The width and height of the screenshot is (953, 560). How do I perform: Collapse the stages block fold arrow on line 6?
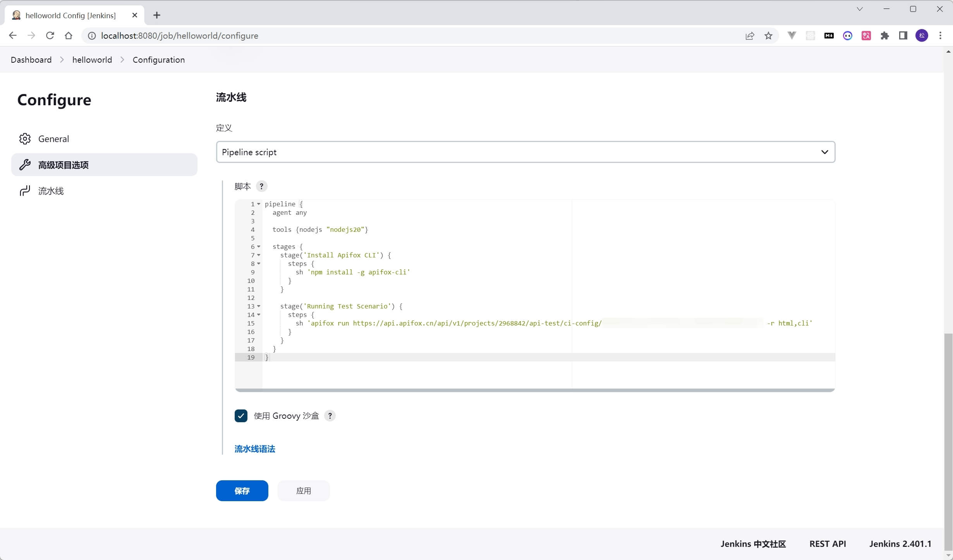(x=259, y=247)
